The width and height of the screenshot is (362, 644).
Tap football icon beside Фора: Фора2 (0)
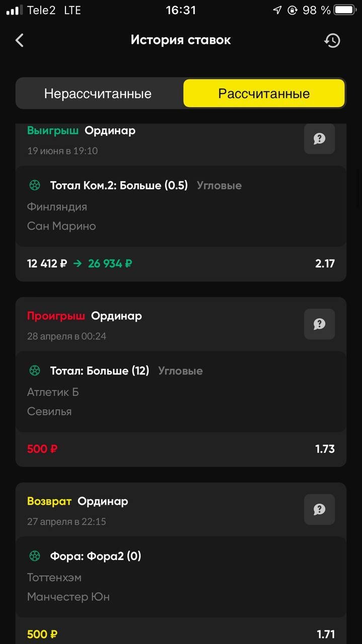35,556
